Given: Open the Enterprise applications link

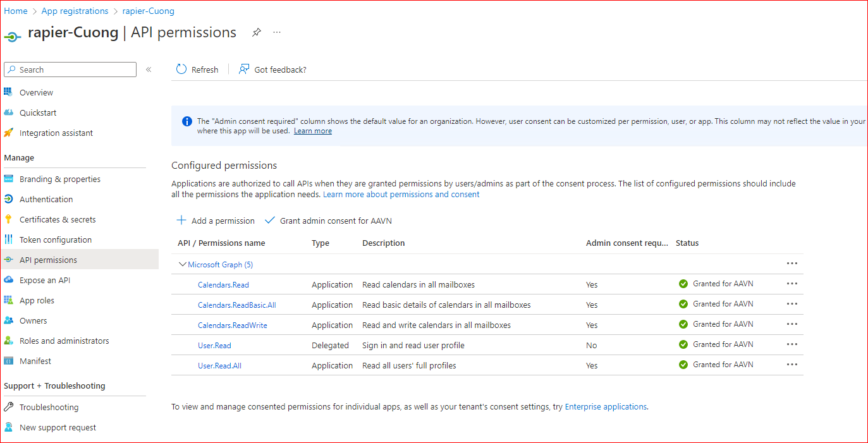Looking at the screenshot, I should pos(606,406).
